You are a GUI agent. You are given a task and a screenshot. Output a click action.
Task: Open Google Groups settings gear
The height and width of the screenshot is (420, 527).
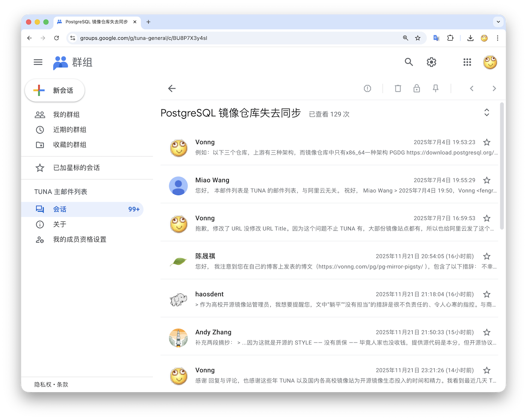[x=431, y=62]
